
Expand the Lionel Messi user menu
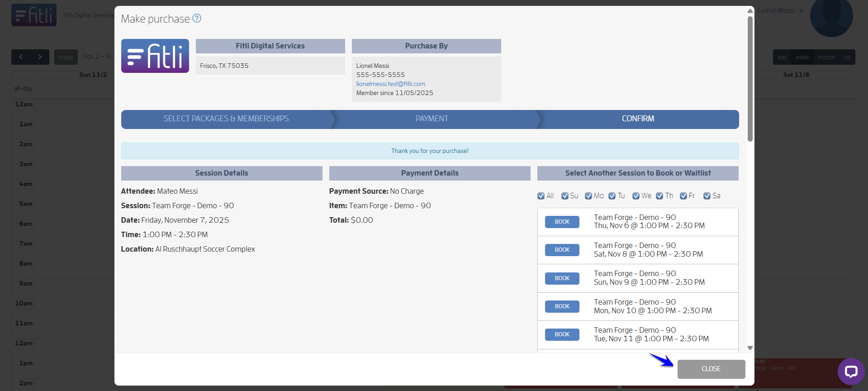point(781,10)
